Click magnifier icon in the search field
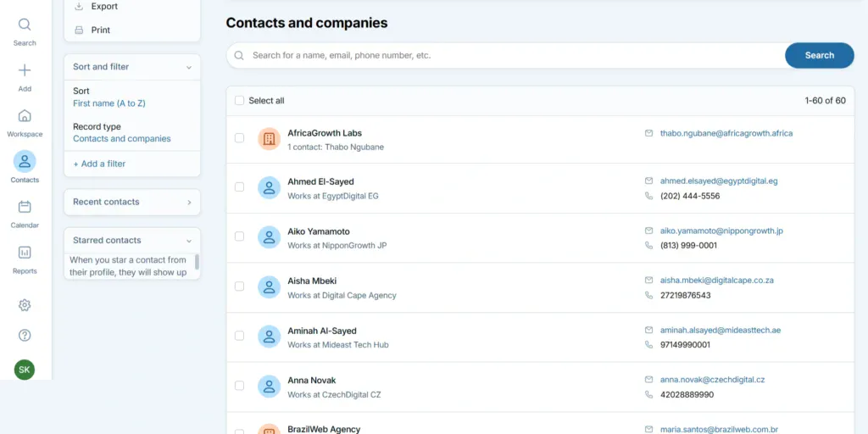 point(239,55)
